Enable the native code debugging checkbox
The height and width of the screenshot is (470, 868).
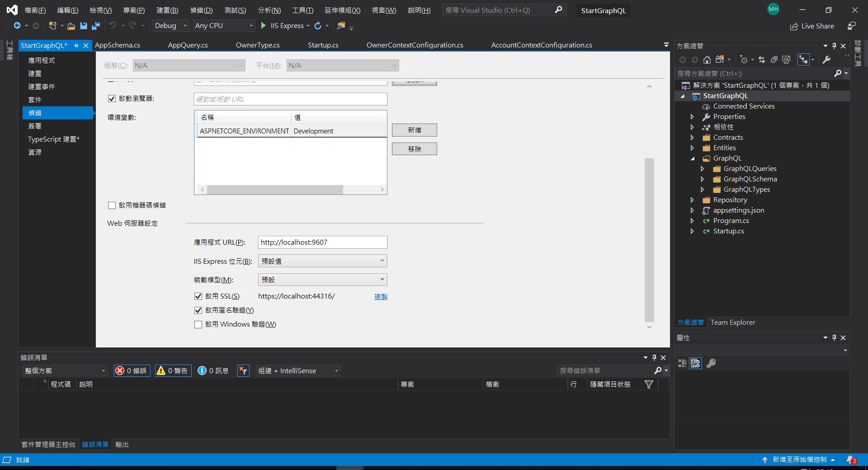pyautogui.click(x=112, y=205)
